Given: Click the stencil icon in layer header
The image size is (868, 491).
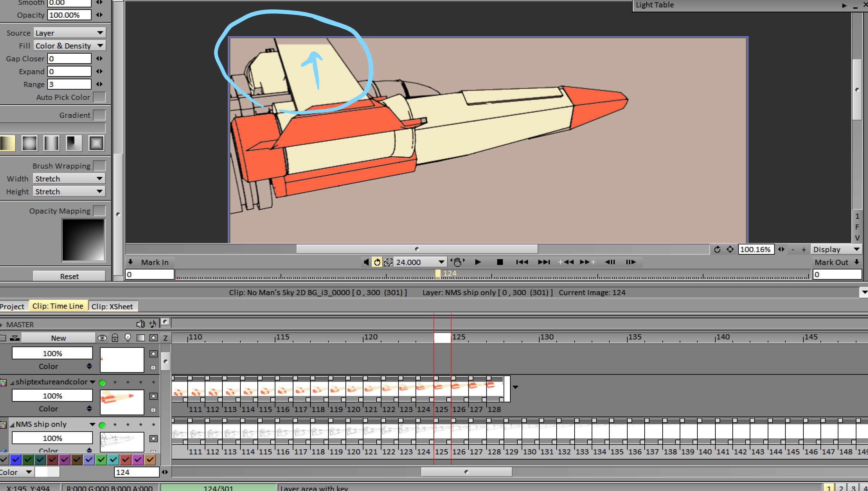Looking at the screenshot, I should tap(153, 338).
